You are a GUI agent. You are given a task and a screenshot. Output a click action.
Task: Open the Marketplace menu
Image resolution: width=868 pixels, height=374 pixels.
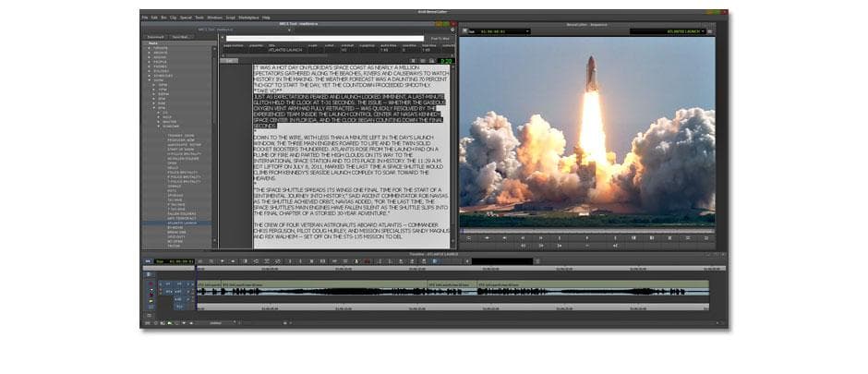[x=249, y=18]
